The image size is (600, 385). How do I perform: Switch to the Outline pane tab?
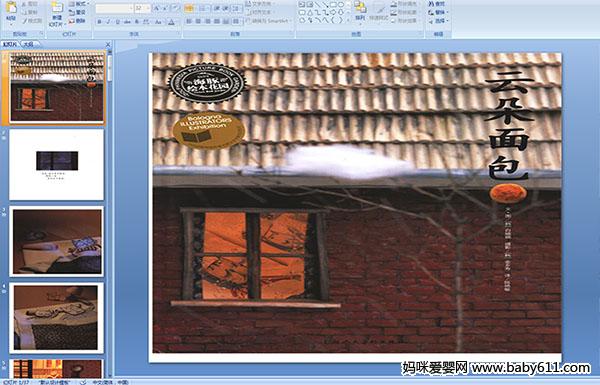pos(28,44)
